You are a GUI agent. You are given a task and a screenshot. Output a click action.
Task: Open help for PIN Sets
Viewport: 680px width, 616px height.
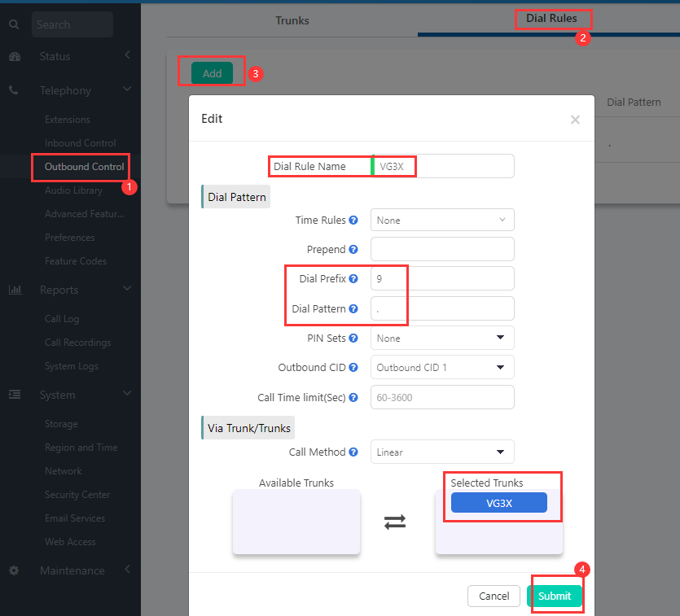(353, 338)
